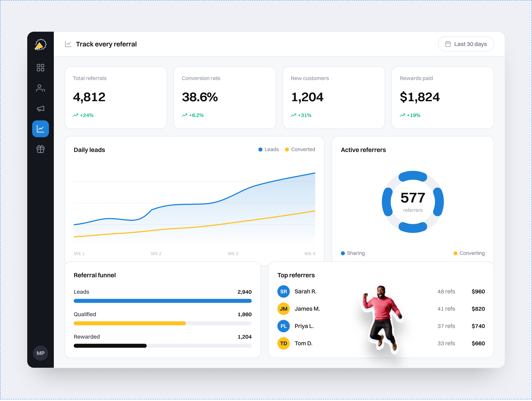Open the users icon in sidebar

coord(40,88)
